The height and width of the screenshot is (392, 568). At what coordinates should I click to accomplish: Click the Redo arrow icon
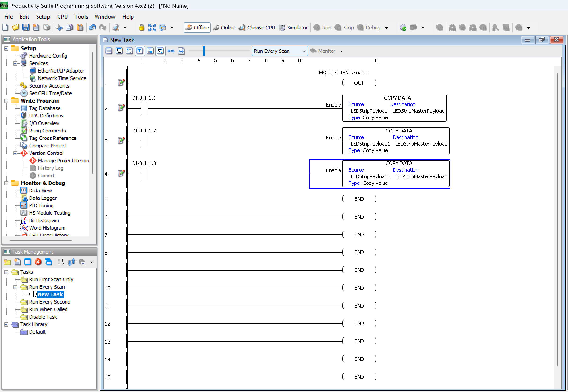(x=103, y=28)
